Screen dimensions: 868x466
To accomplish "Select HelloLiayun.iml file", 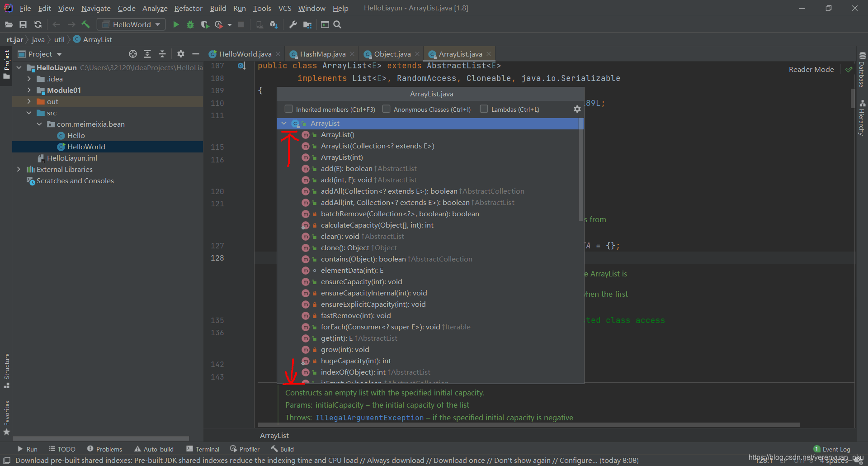I will pyautogui.click(x=72, y=158).
